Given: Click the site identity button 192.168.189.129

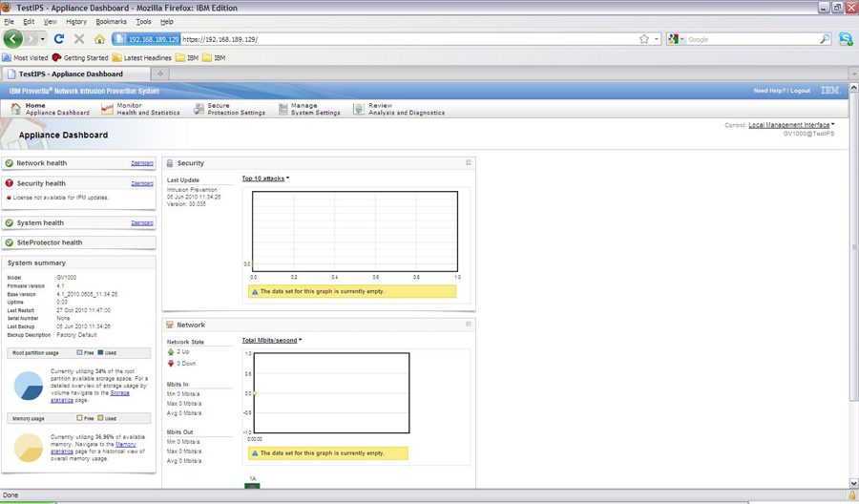Looking at the screenshot, I should click(x=147, y=39).
